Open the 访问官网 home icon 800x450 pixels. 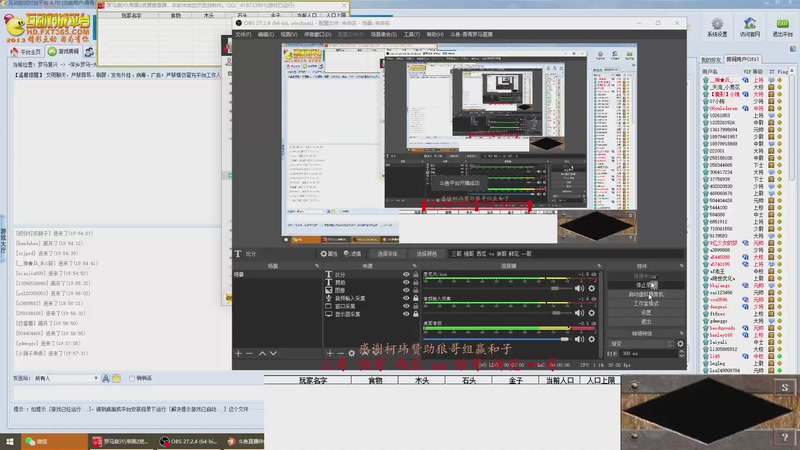click(x=749, y=23)
